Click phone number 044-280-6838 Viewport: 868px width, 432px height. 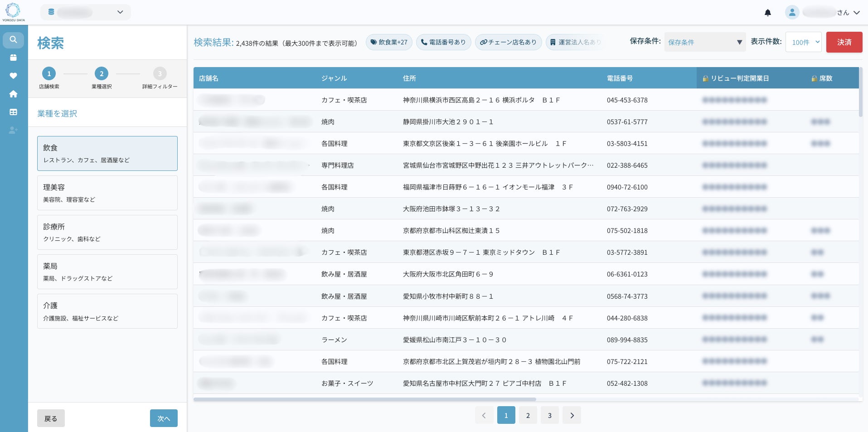click(x=627, y=318)
